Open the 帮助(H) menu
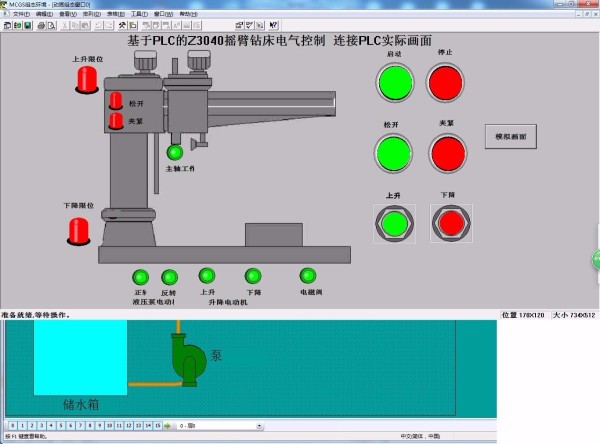The height and width of the screenshot is (444, 600). coord(188,14)
